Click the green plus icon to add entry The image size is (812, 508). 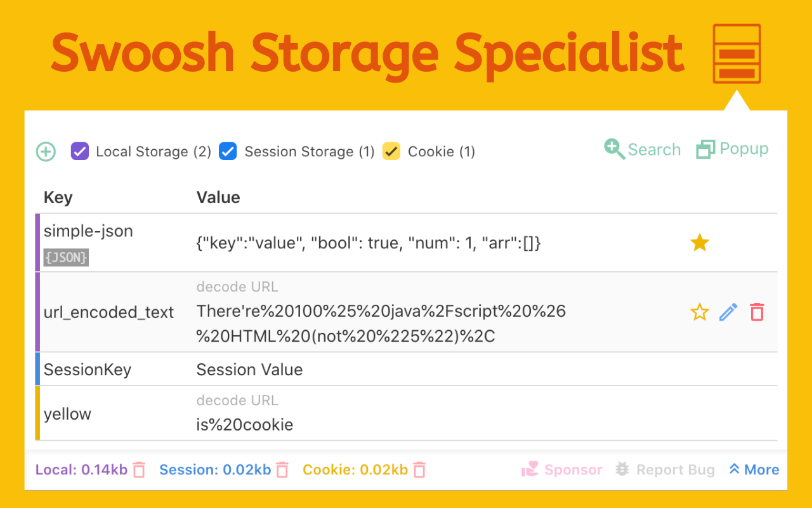point(45,151)
